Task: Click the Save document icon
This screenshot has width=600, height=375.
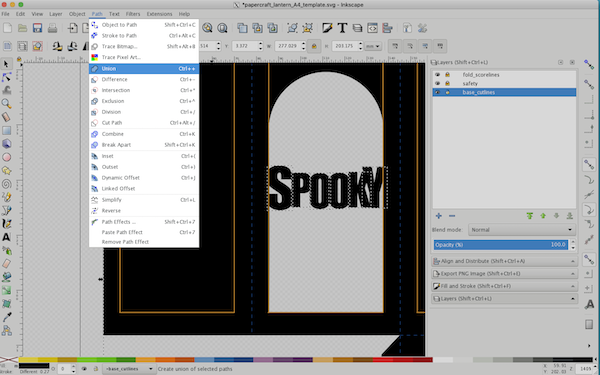Action: click(x=37, y=28)
